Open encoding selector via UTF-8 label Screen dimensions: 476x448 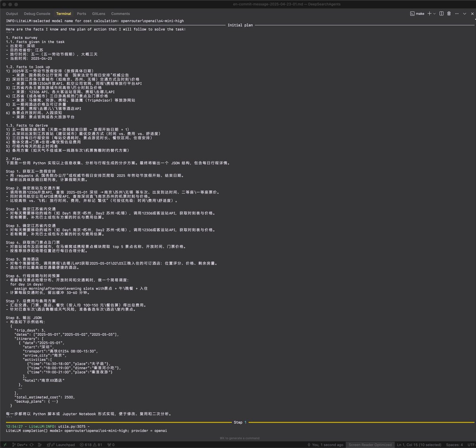(x=472, y=444)
